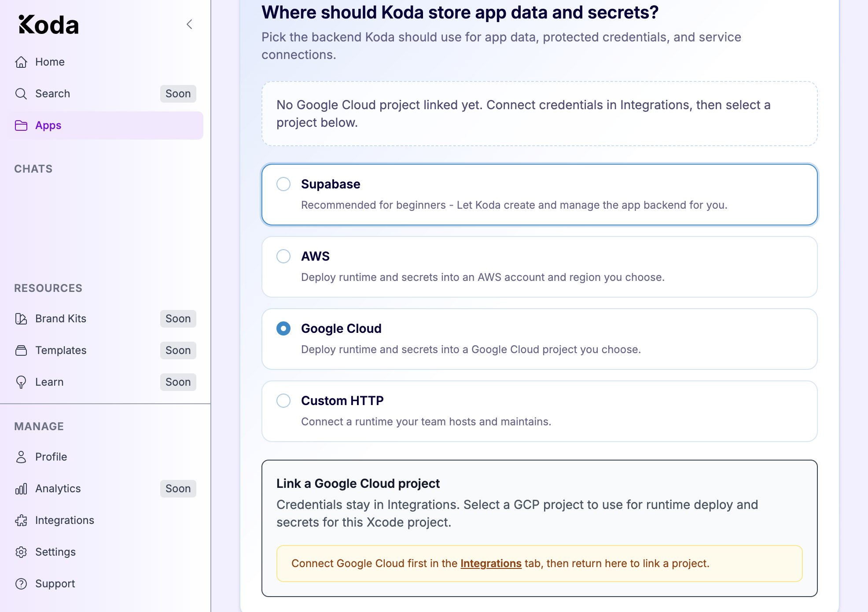Image resolution: width=868 pixels, height=612 pixels.
Task: Click the Support question mark icon
Action: [21, 584]
